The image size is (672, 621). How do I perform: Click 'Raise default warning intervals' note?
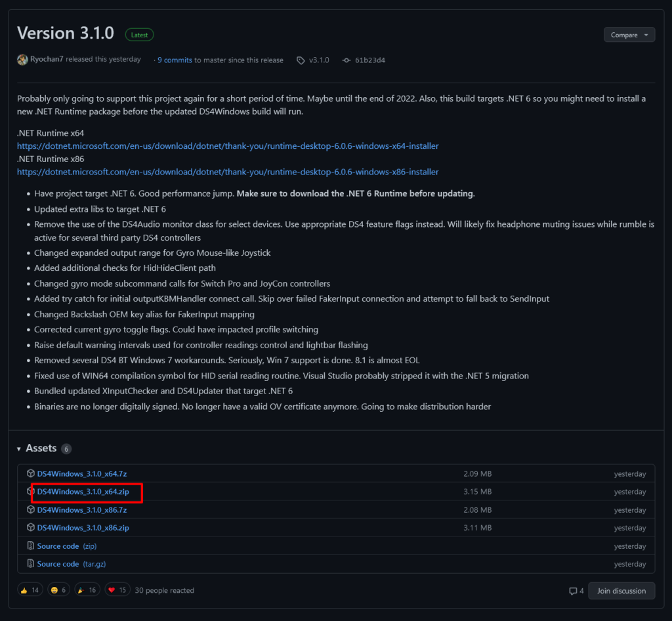click(201, 345)
